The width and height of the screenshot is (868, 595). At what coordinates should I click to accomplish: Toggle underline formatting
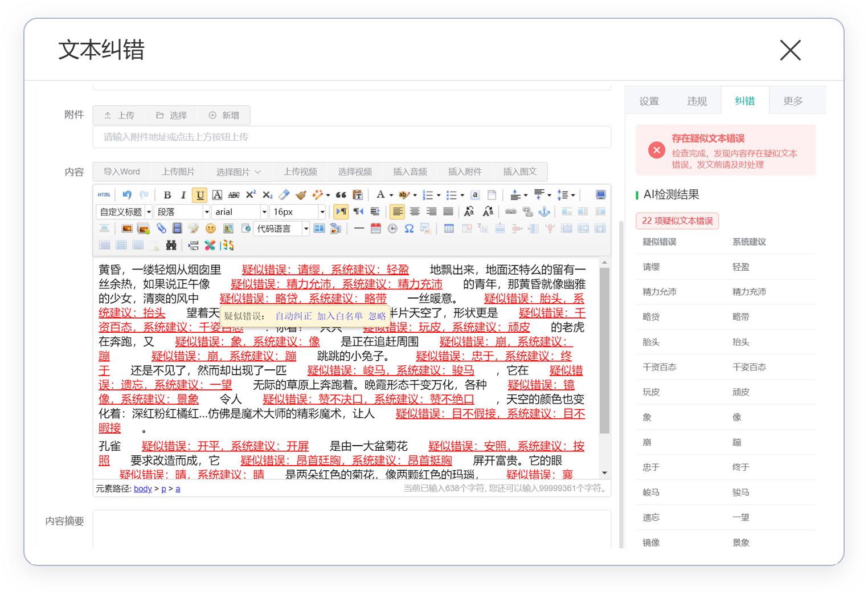[200, 194]
